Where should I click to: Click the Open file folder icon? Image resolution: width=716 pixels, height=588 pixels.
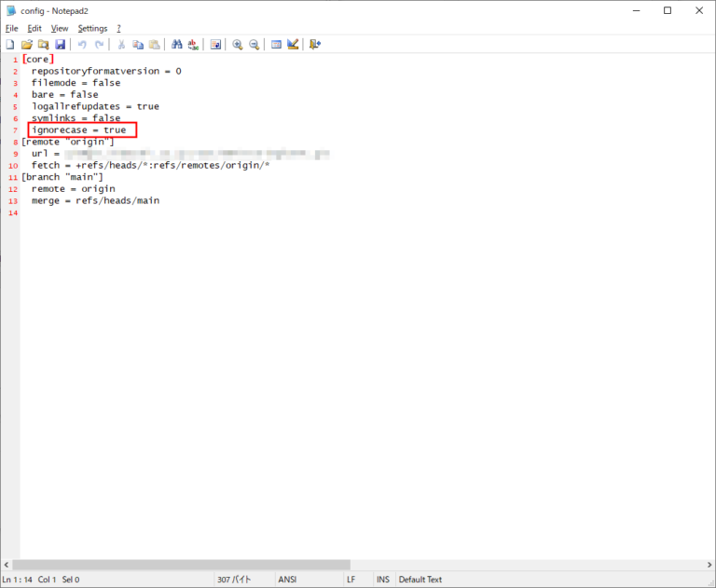[26, 45]
